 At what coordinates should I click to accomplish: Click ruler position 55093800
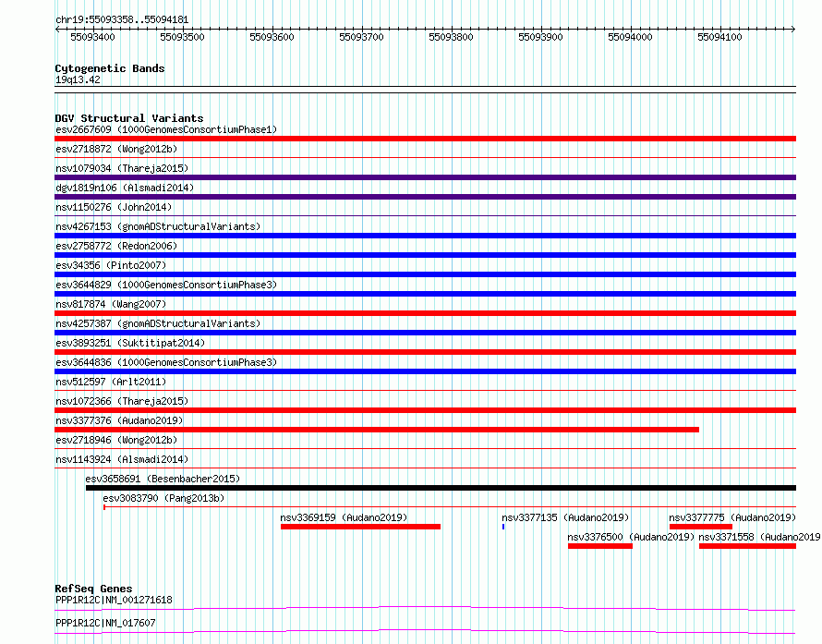451,37
